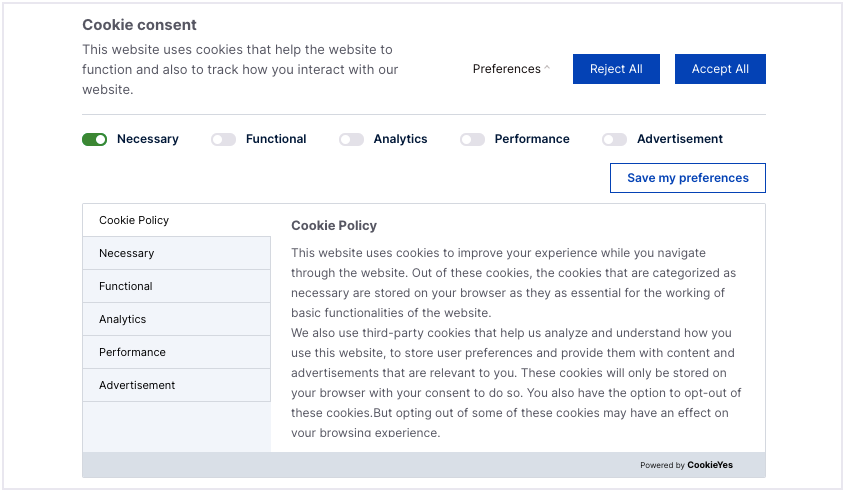
Task: Toggle the Necessary cookies switch
Action: pyautogui.click(x=95, y=140)
